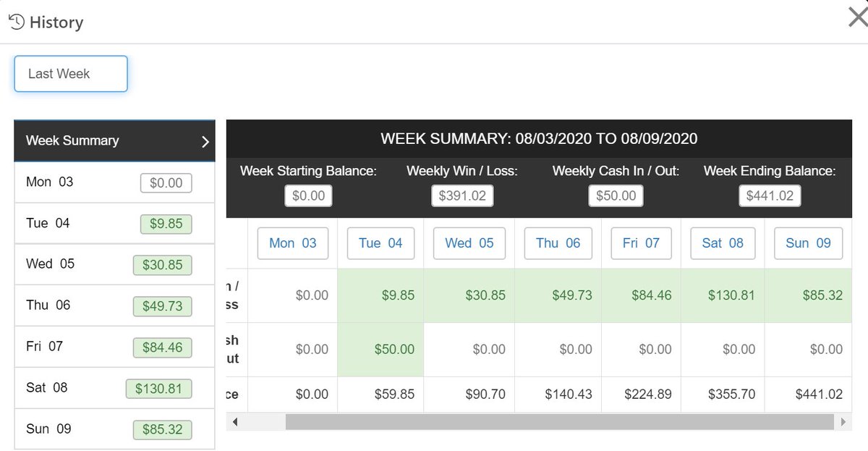868x451 pixels.
Task: Click the Week Ending Balance label
Action: click(770, 172)
